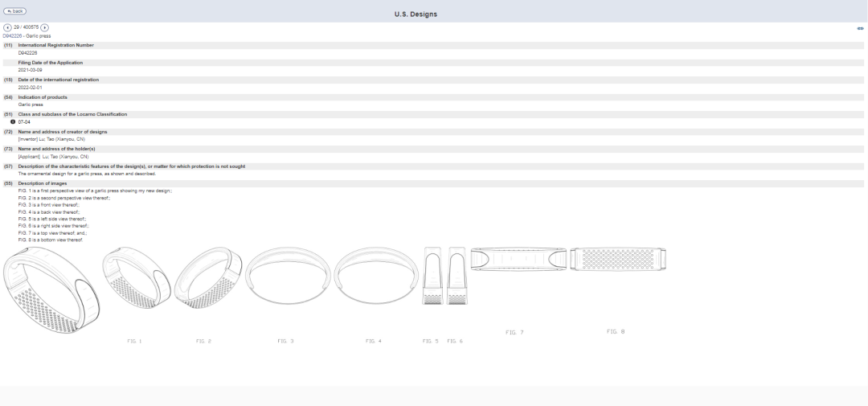Viewport: 868px width, 406px height.
Task: Select the filing date '2021-03-09'
Action: 30,70
